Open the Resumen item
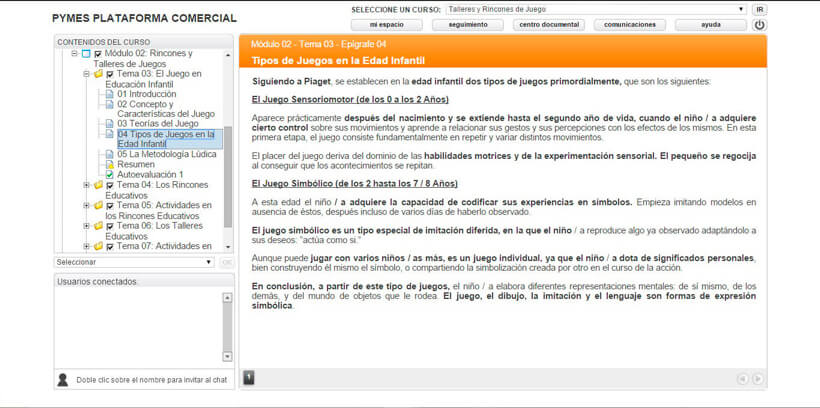Image resolution: width=820 pixels, height=408 pixels. point(135,164)
